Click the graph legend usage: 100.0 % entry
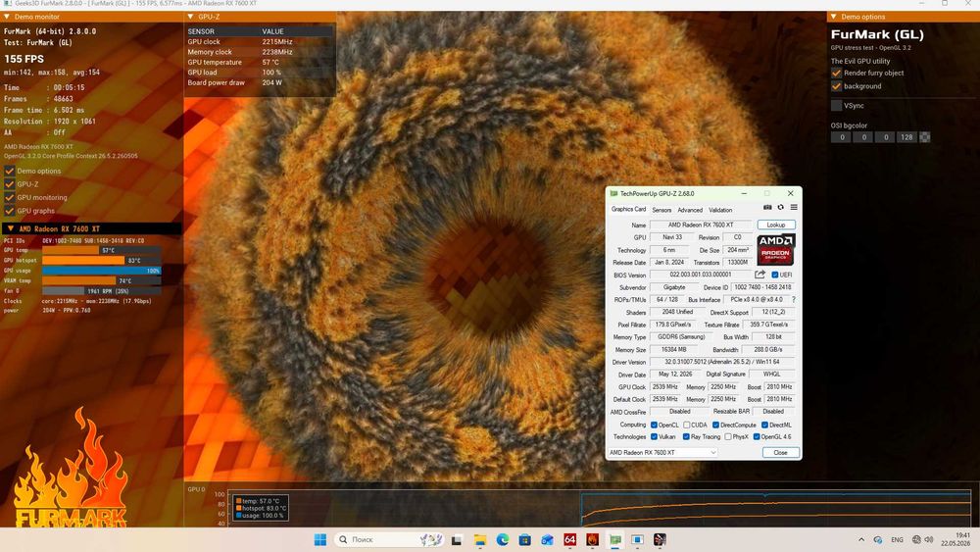Viewport: 980px width, 552px height. point(259,515)
